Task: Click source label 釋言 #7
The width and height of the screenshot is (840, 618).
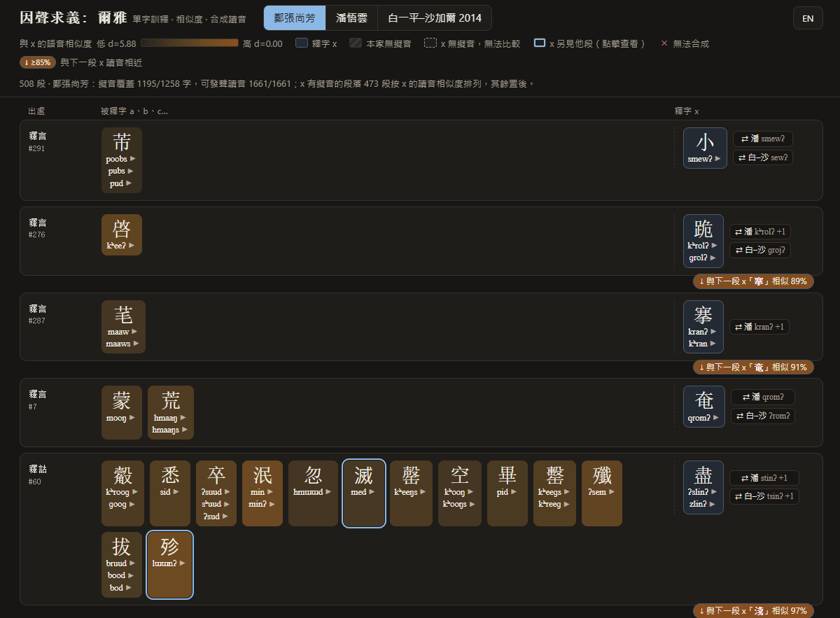Action: tap(38, 400)
